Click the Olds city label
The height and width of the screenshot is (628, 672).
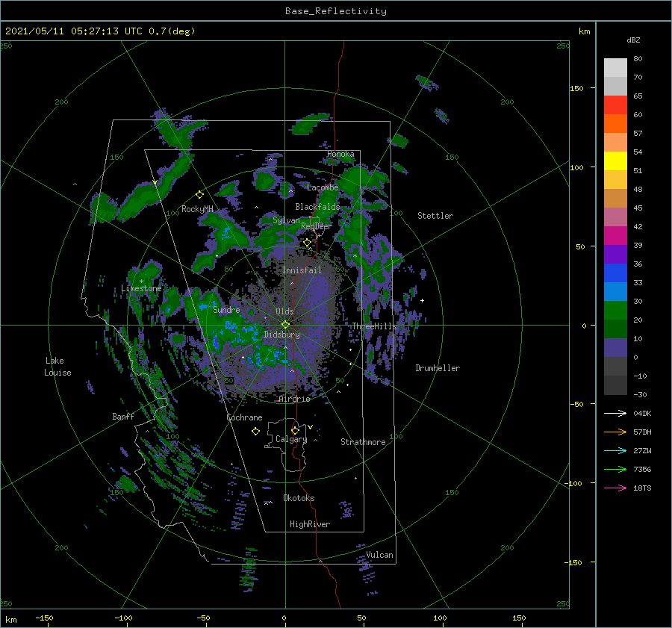[284, 311]
